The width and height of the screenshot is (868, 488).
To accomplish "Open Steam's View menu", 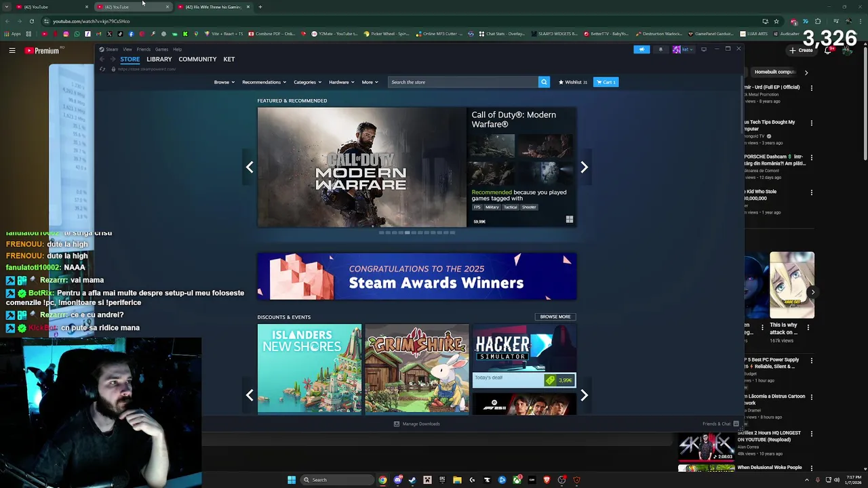I will (127, 49).
